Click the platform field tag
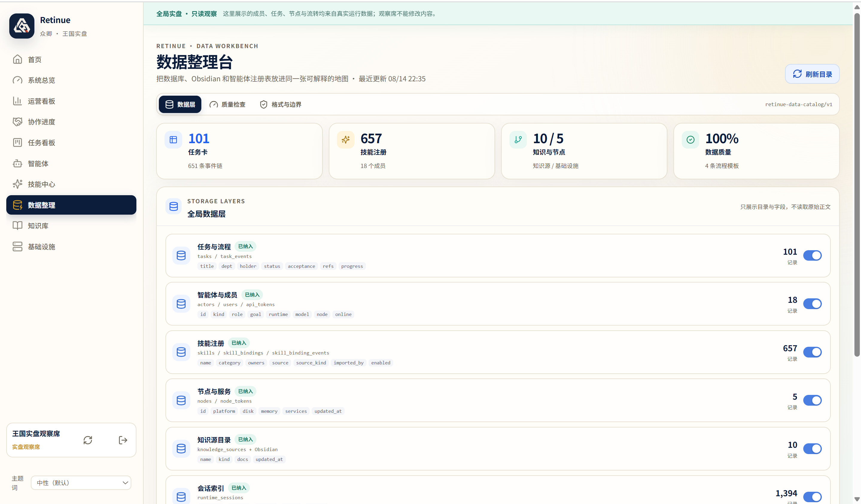The image size is (861, 504). 224,411
